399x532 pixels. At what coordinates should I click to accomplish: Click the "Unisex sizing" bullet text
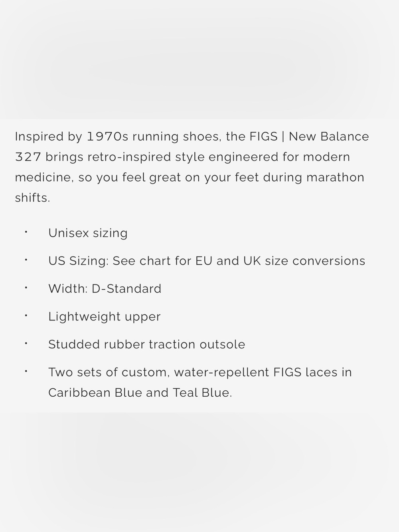[88, 233]
